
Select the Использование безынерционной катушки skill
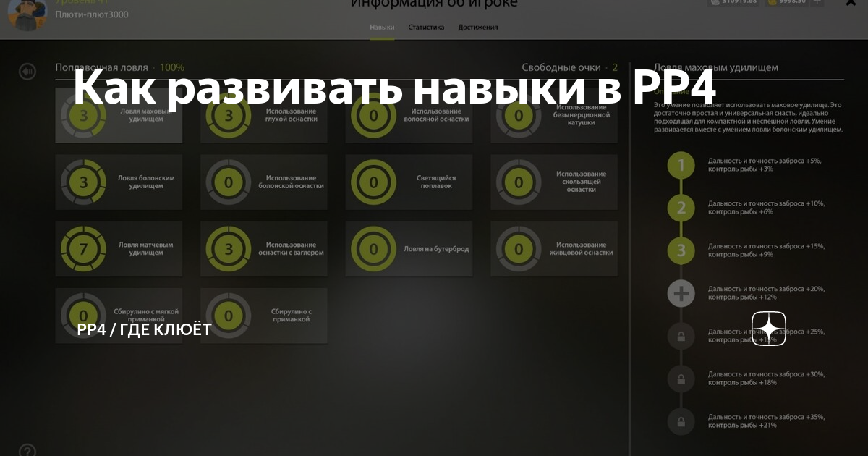554,116
